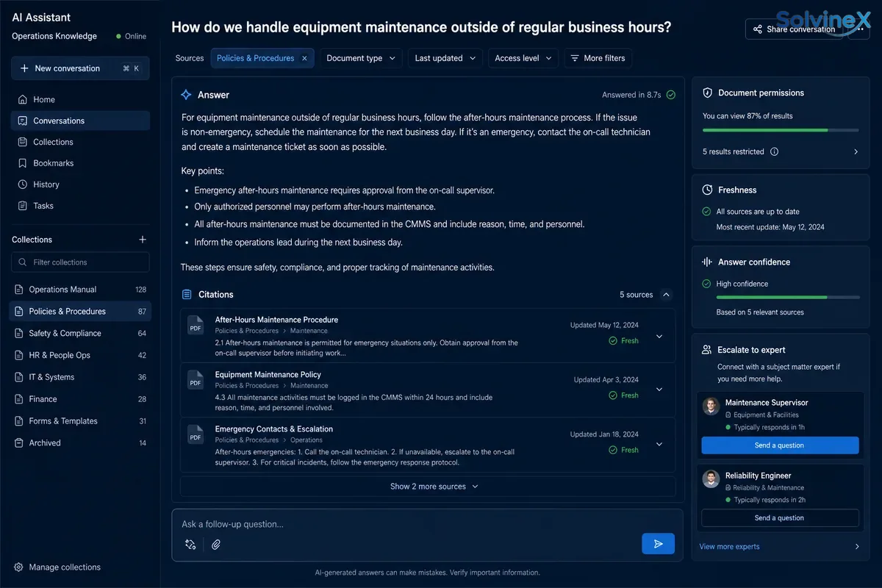882x588 pixels.
Task: Open the Operations Manual collection
Action: pyautogui.click(x=80, y=290)
